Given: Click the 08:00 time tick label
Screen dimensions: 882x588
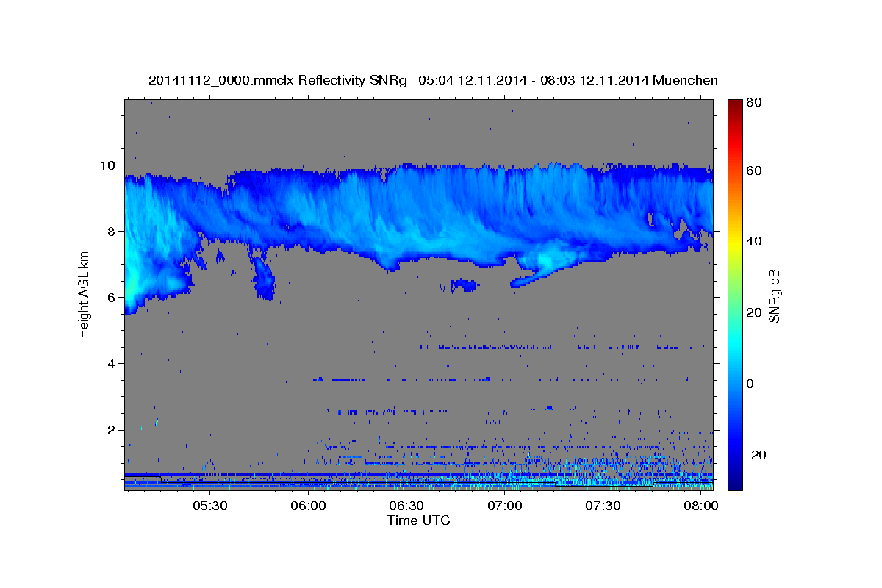Looking at the screenshot, I should tap(702, 506).
